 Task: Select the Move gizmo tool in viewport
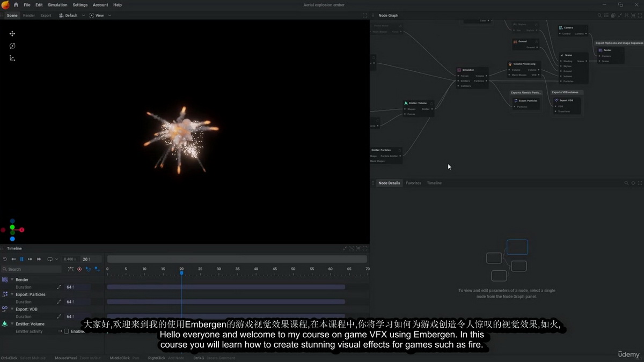click(12, 34)
